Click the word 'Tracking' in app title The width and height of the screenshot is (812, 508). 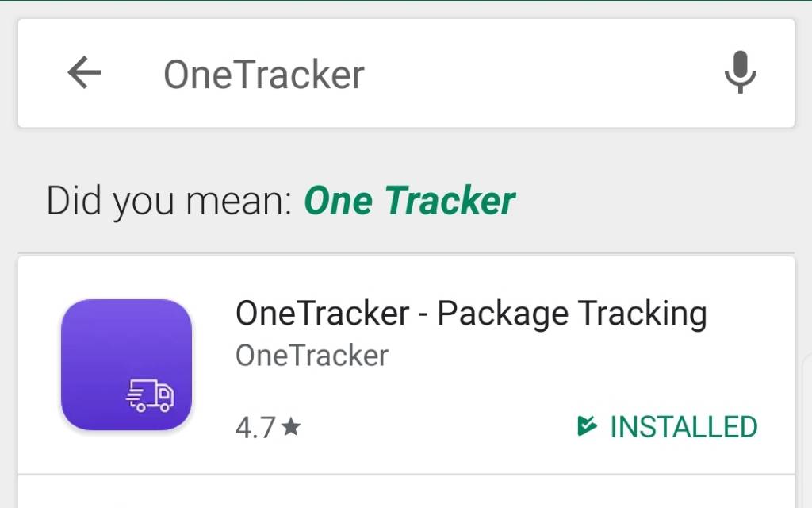coord(642,314)
